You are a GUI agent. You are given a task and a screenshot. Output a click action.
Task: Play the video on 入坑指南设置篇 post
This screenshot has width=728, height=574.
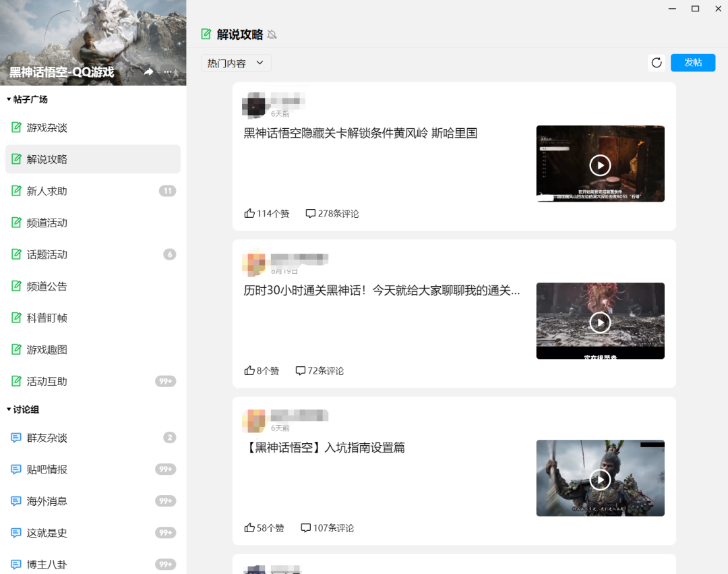(x=600, y=480)
